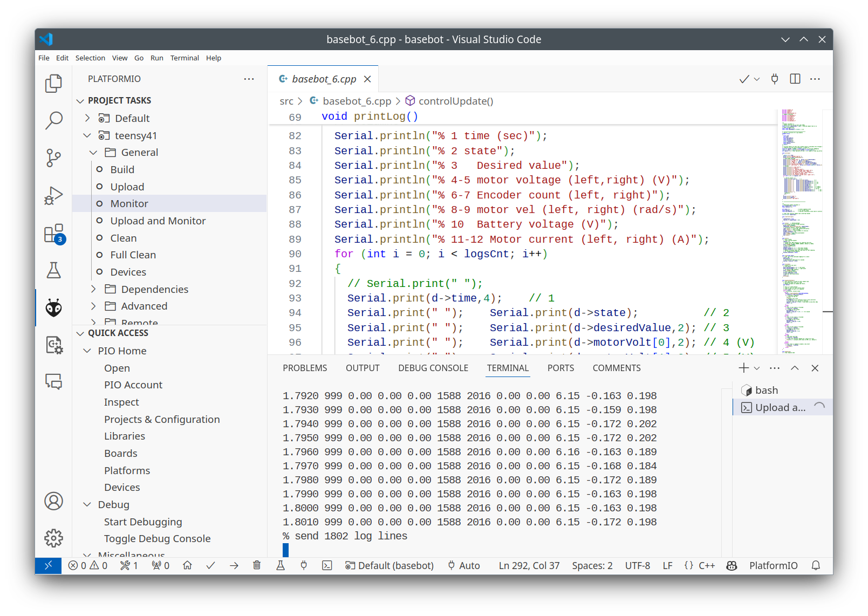This screenshot has height=616, width=868.
Task: Click the PlatformIO Clean trash icon in status bar
Action: 257,565
